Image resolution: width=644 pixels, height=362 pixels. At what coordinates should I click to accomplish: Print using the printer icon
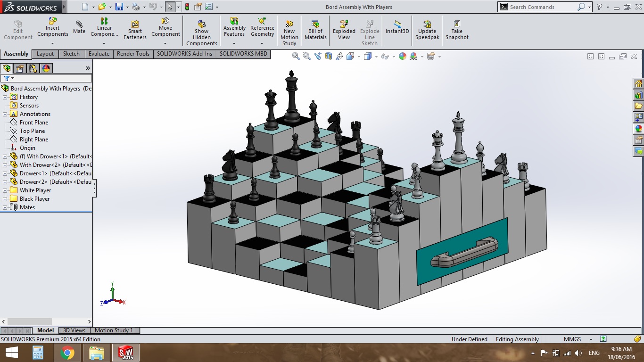click(x=136, y=7)
